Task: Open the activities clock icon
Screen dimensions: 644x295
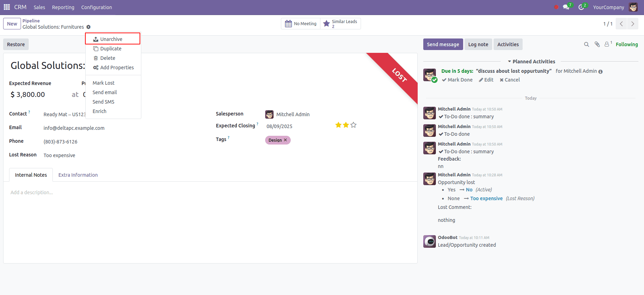Action: pos(581,7)
